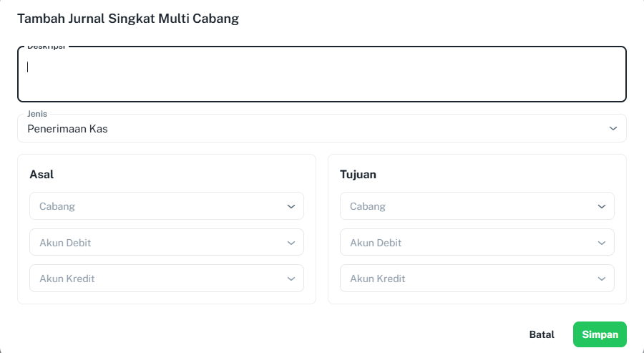This screenshot has height=353, width=644.
Task: Click the Simpan button to save
Action: [x=600, y=334]
